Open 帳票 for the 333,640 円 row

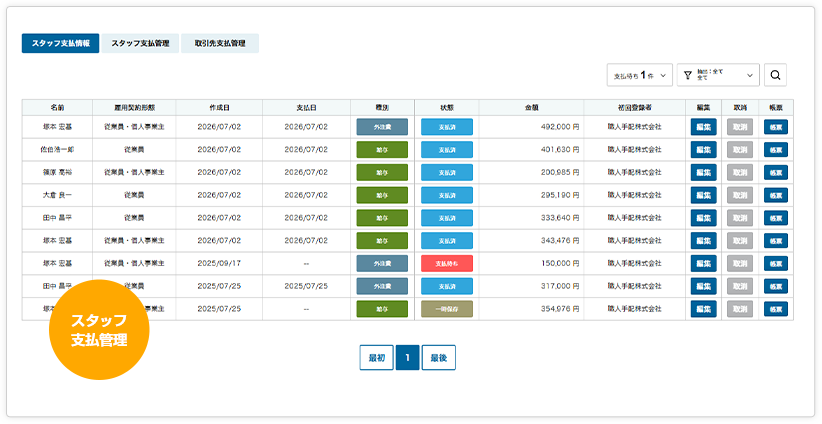tap(776, 218)
